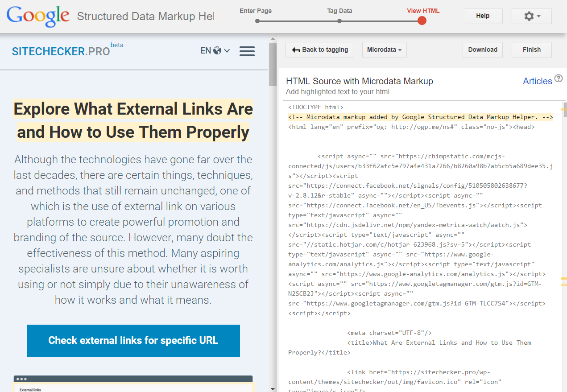Click the highlighted Explore What External Links heading
Viewport: 567px width, 392px height.
pos(133,120)
